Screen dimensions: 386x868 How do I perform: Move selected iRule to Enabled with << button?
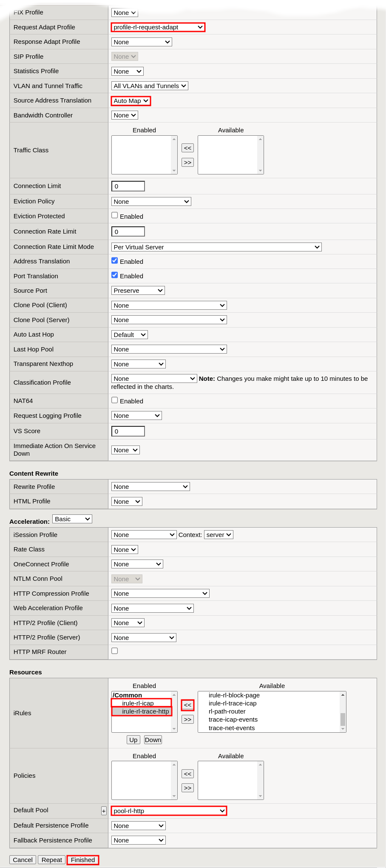(x=187, y=705)
